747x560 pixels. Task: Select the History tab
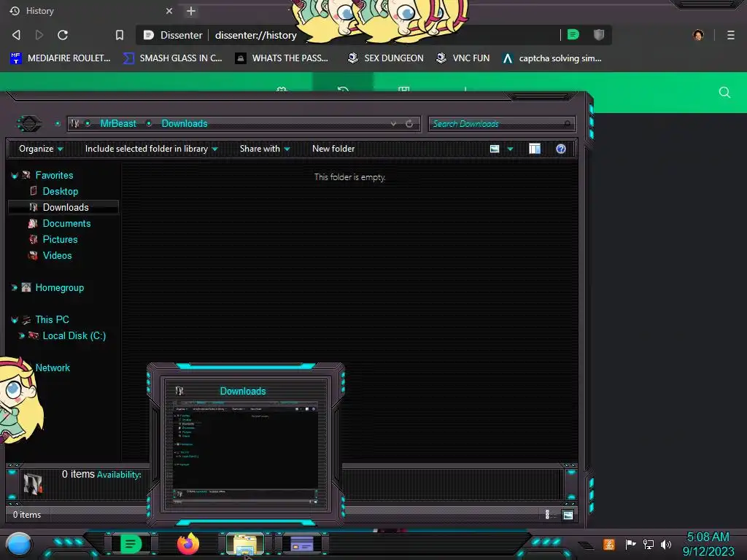(x=90, y=11)
